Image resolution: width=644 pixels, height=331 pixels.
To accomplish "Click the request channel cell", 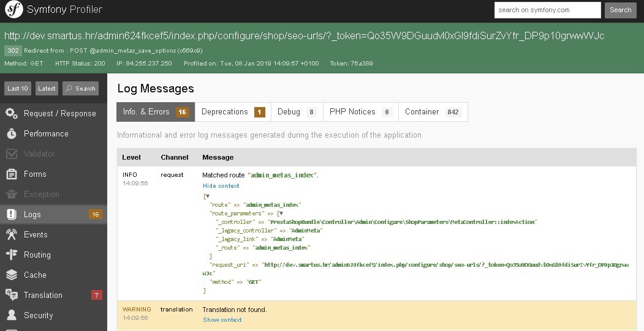I will [x=172, y=175].
